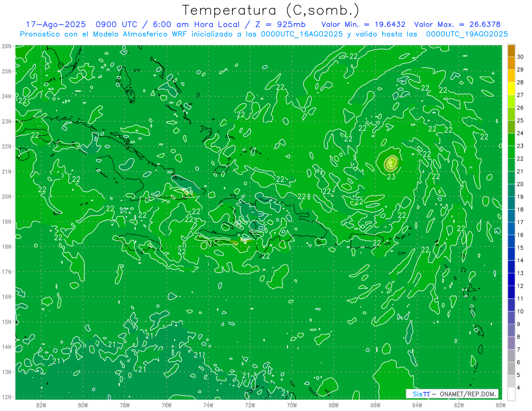
Task: Click the "0000UTC_16AGO2025" initialization time
Action: pos(302,34)
